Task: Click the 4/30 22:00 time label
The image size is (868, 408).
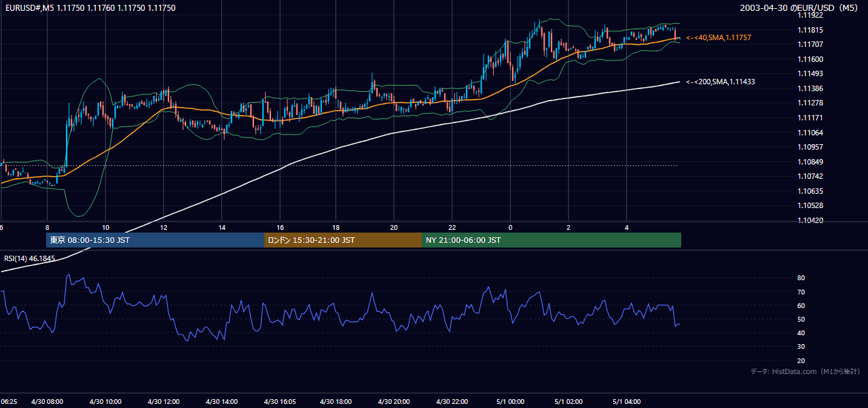Action: point(453,401)
